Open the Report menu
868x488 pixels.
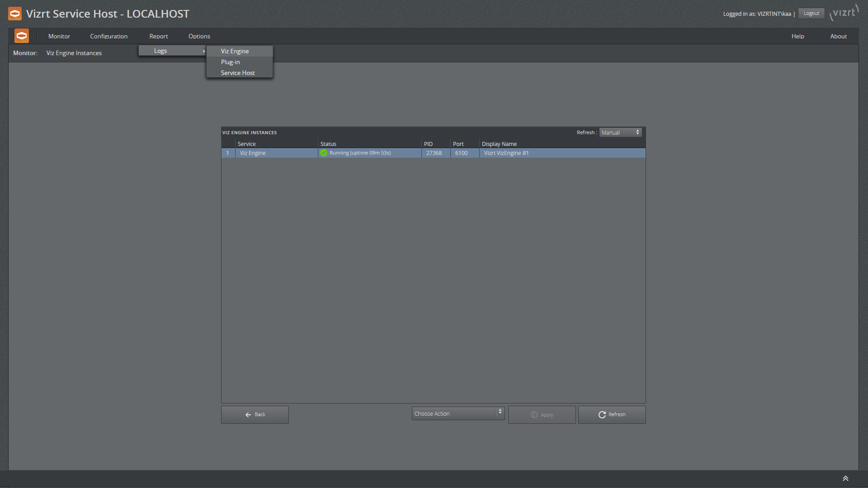point(159,36)
